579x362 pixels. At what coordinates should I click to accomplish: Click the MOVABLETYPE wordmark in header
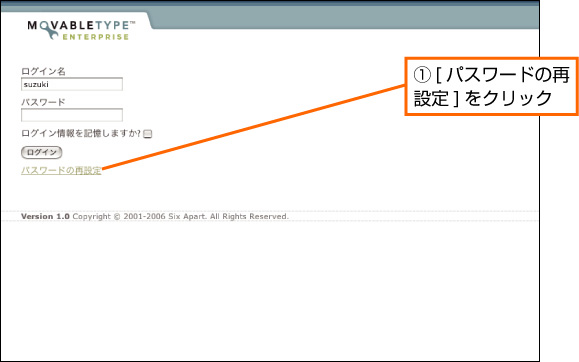tap(81, 25)
